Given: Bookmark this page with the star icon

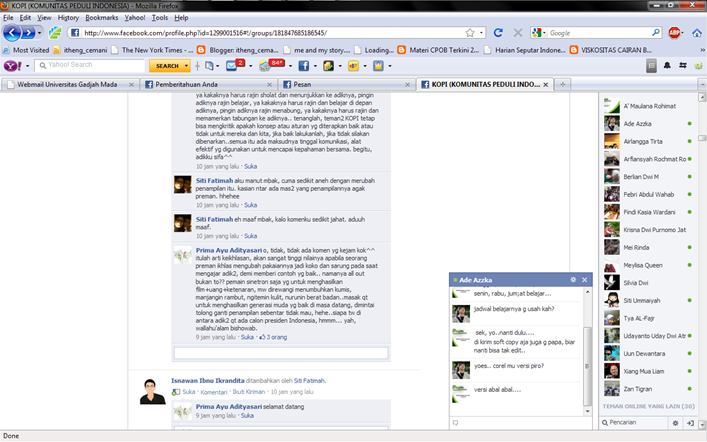Looking at the screenshot, I should click(x=470, y=33).
